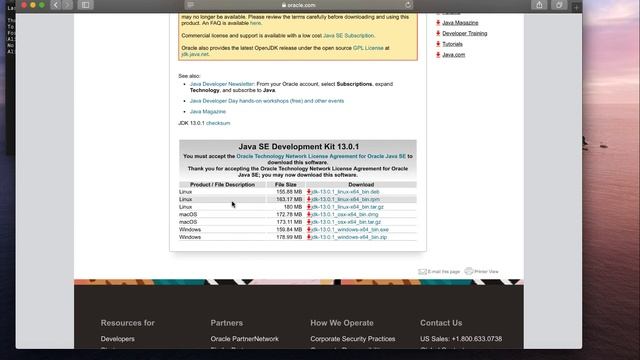Toggle the Safari sidebar button

coord(86,5)
